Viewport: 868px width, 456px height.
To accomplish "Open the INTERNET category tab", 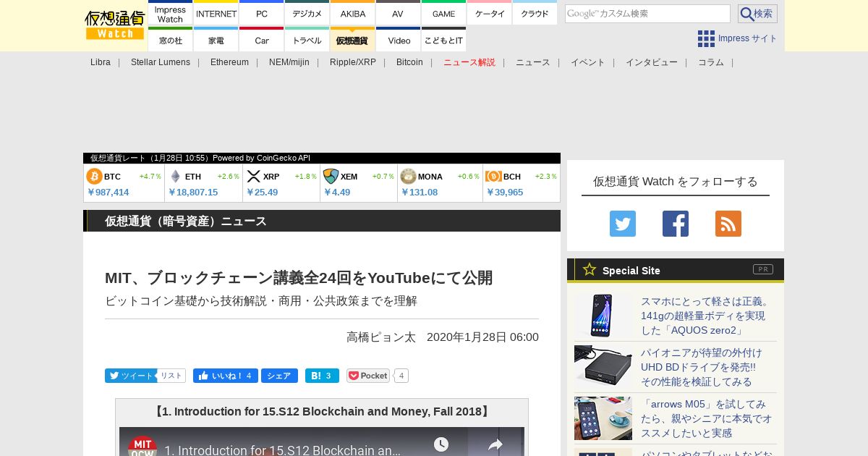I will pos(216,14).
